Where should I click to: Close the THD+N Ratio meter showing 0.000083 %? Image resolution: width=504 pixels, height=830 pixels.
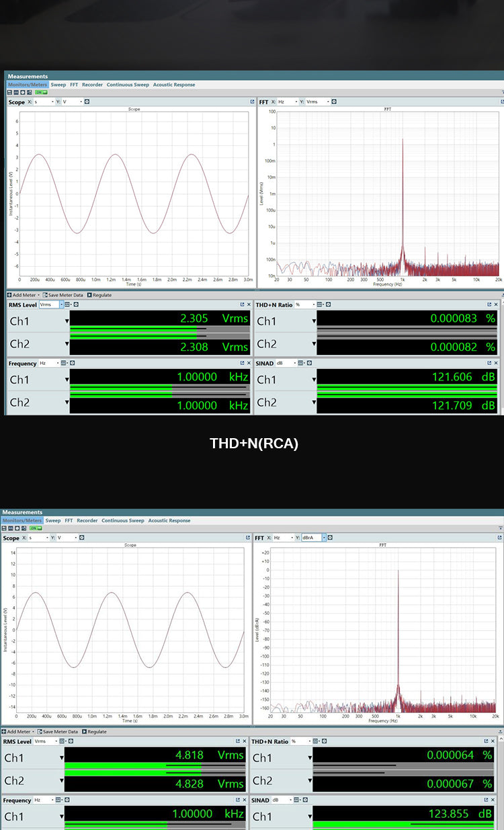501,305
